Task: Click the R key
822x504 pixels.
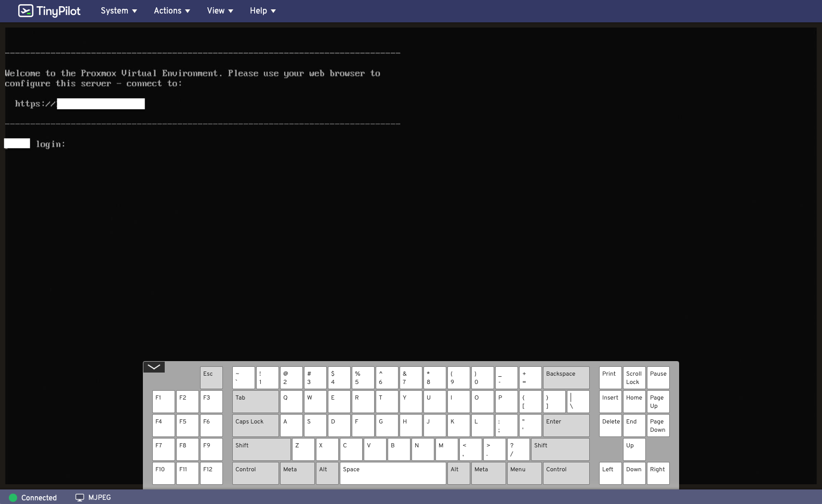Action: pos(363,402)
